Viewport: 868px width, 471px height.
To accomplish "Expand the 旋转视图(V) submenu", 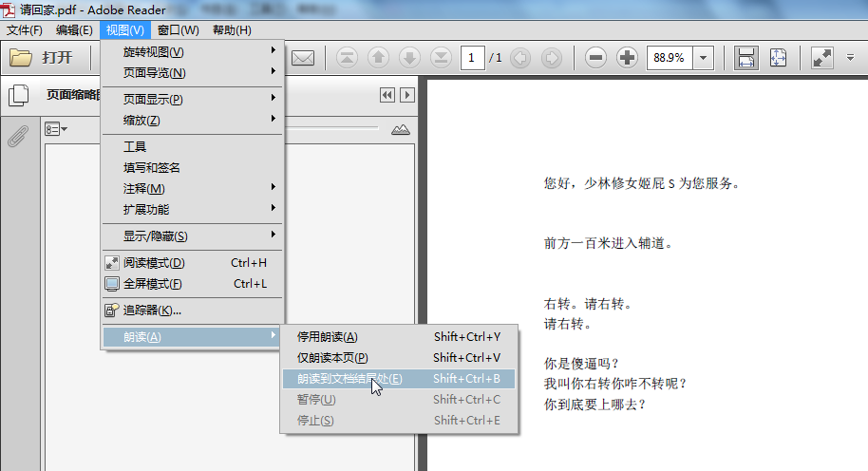I will click(x=192, y=52).
